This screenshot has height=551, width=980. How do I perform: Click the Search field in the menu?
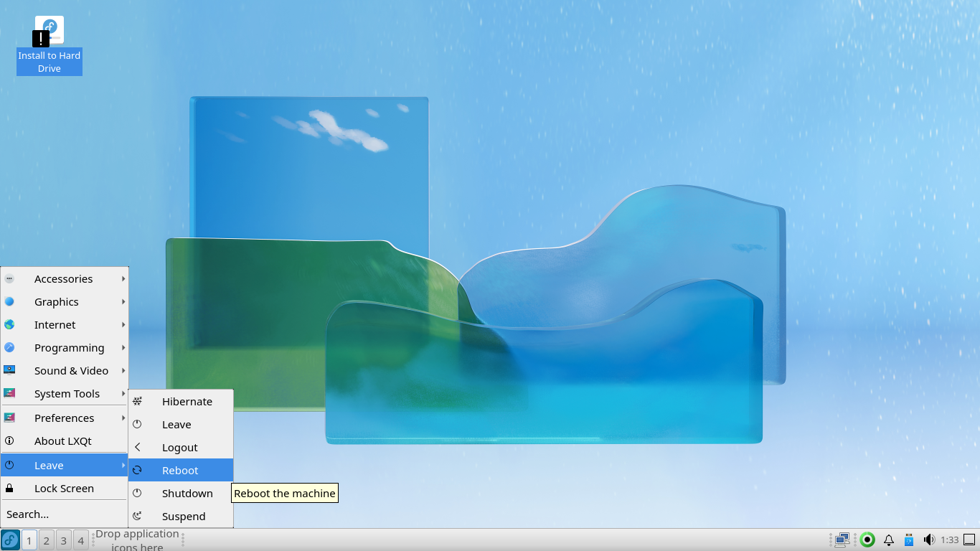[64, 514]
